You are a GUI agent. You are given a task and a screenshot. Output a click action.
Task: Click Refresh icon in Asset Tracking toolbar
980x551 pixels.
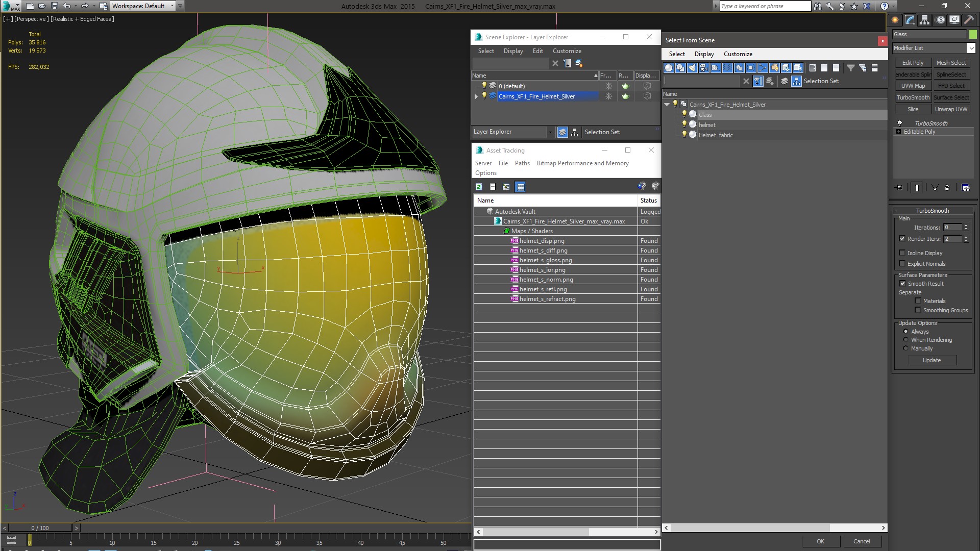479,187
